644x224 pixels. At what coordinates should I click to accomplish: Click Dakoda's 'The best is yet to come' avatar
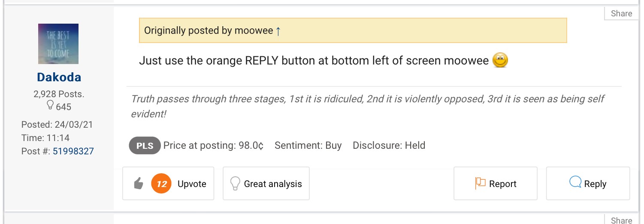[58, 44]
